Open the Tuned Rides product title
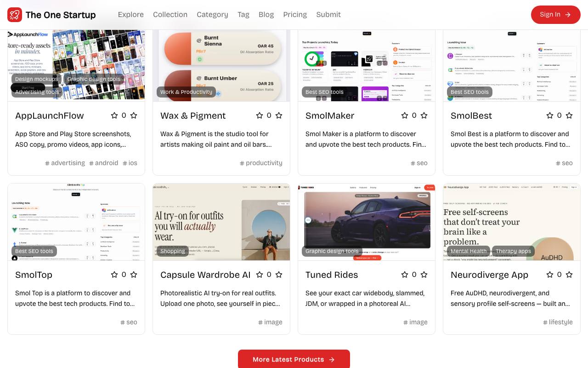This screenshot has width=588, height=368. pyautogui.click(x=332, y=275)
